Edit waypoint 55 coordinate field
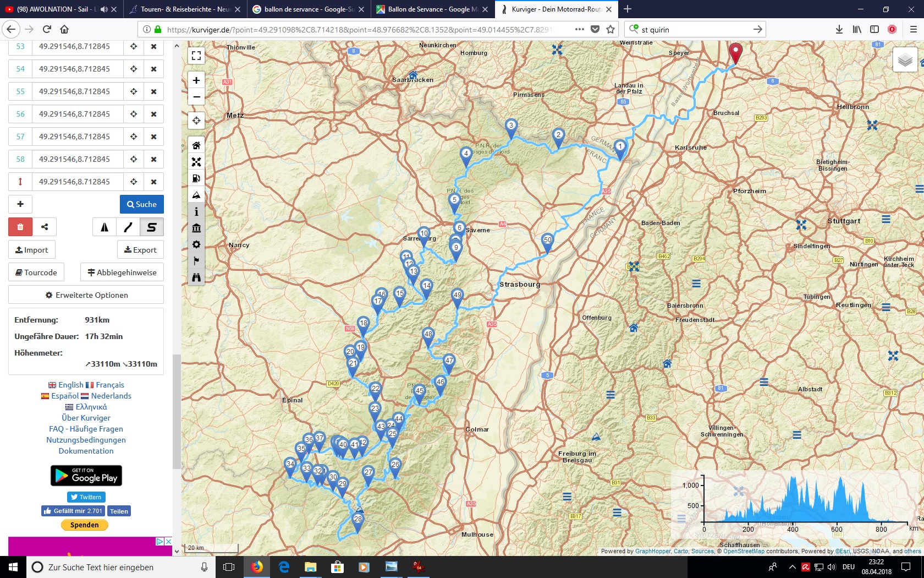 (x=78, y=91)
